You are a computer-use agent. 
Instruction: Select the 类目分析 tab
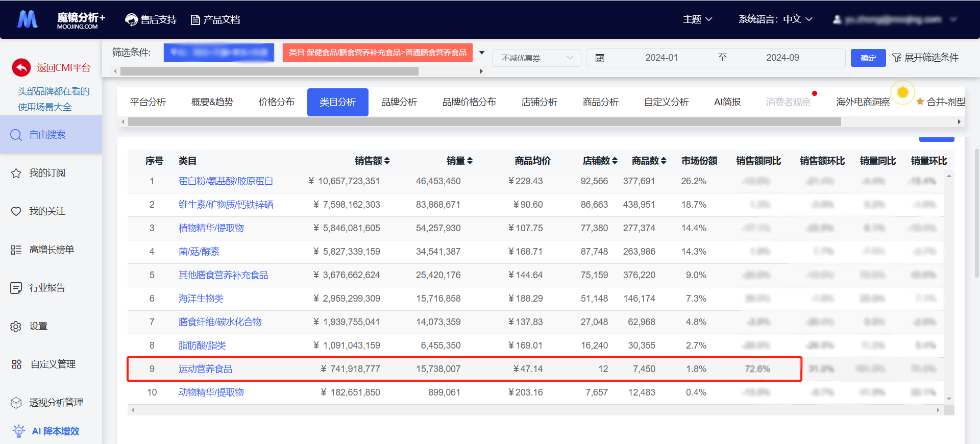coord(338,102)
